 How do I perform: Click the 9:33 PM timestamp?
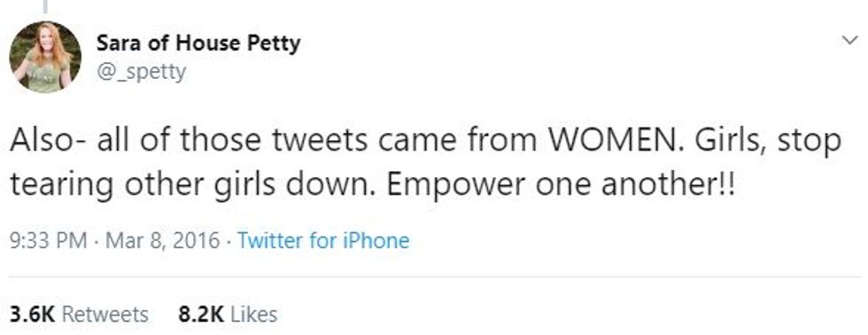pyautogui.click(x=49, y=241)
